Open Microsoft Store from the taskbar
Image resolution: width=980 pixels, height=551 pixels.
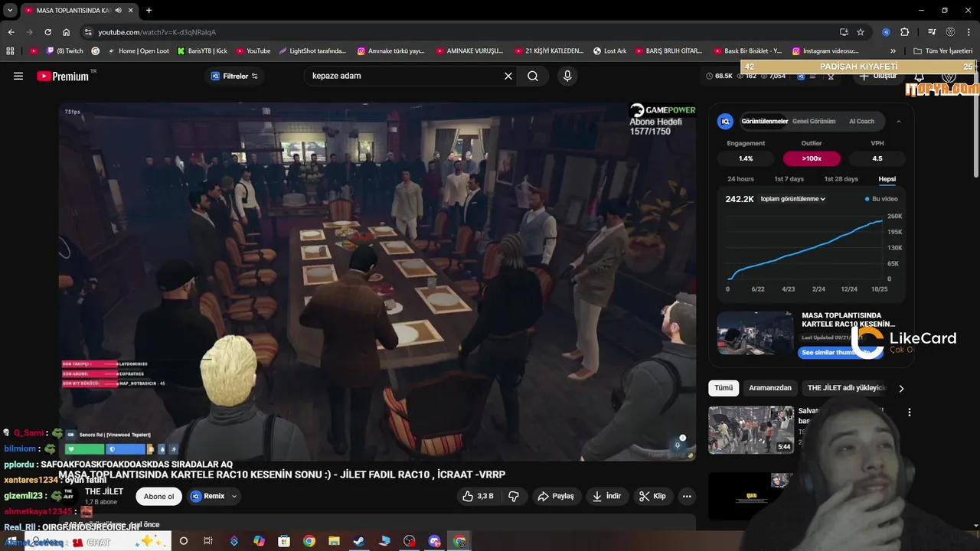(x=284, y=541)
